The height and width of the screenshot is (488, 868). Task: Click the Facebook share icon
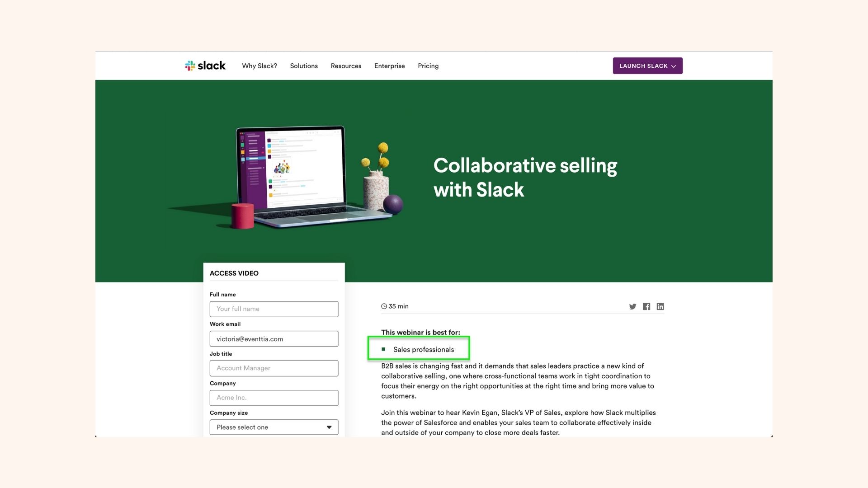(x=647, y=306)
